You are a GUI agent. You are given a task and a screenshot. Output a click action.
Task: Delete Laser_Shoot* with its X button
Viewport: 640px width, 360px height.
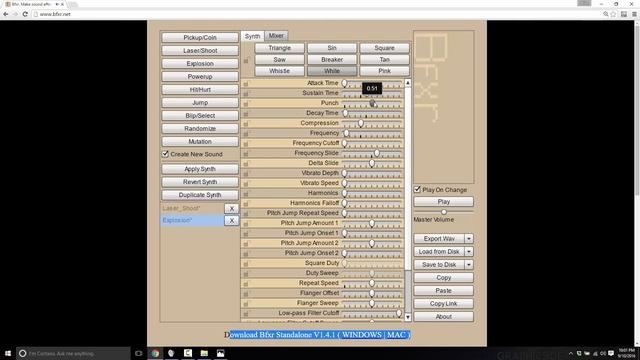[231, 208]
